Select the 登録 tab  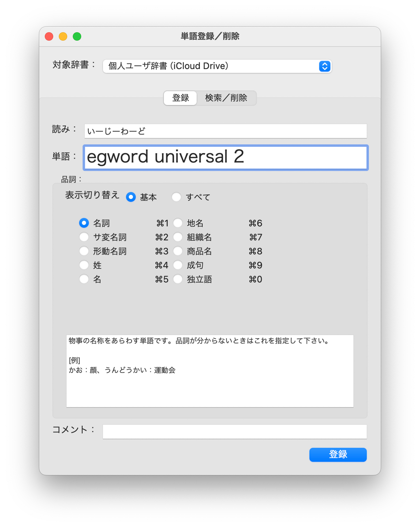click(x=180, y=98)
